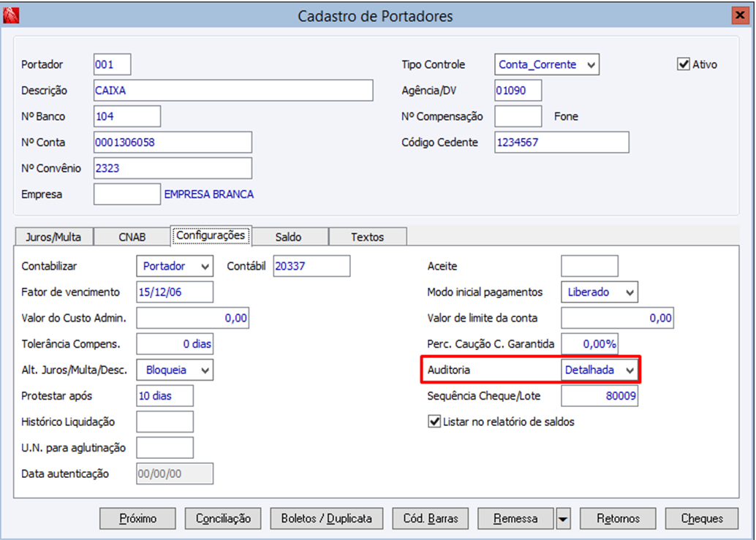Viewport: 756px width, 540px height.
Task: Click the Cheques button
Action: point(702,519)
